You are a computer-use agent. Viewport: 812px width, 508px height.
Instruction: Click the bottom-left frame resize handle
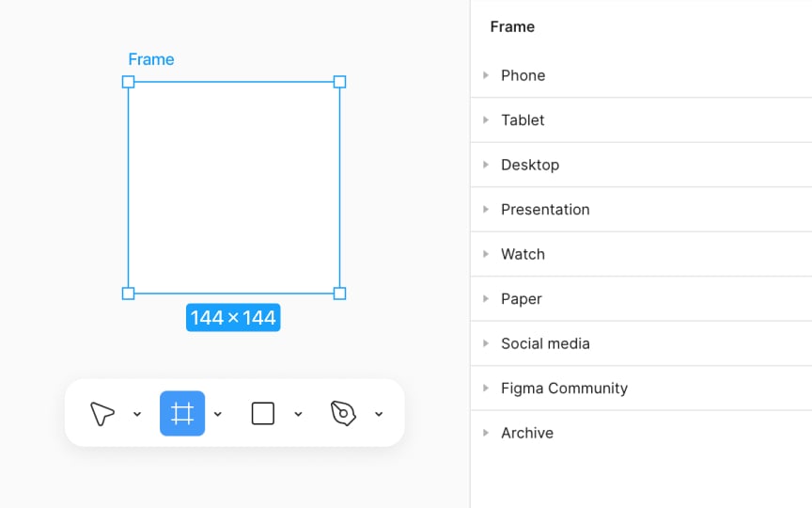(129, 294)
